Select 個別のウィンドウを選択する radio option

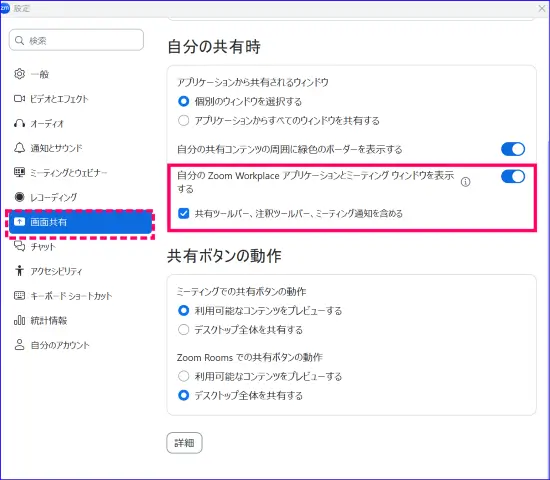point(183,101)
